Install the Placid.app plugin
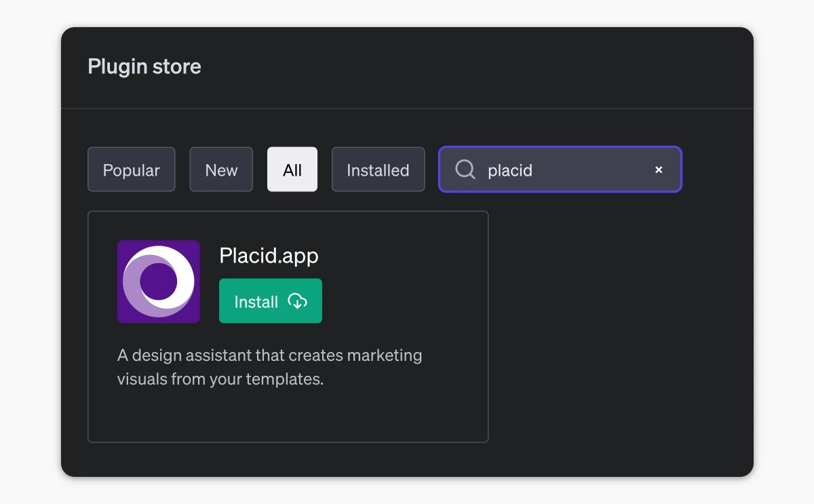 point(271,301)
